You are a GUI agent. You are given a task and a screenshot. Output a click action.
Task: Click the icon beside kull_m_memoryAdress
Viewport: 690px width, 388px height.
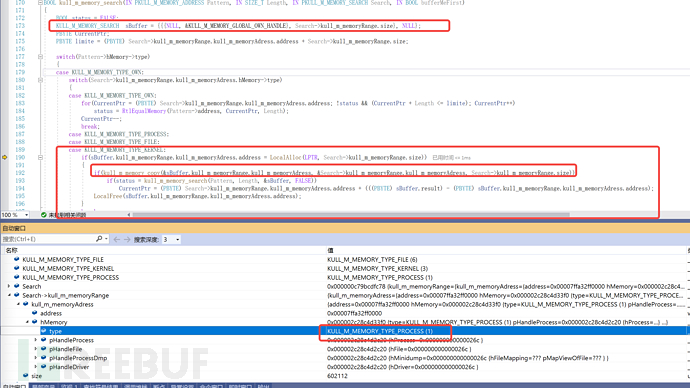26,304
